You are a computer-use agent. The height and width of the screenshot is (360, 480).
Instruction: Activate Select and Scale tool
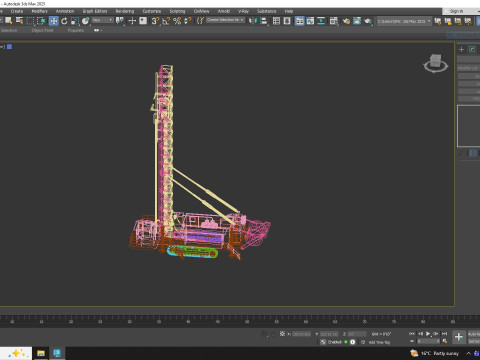pyautogui.click(x=75, y=21)
